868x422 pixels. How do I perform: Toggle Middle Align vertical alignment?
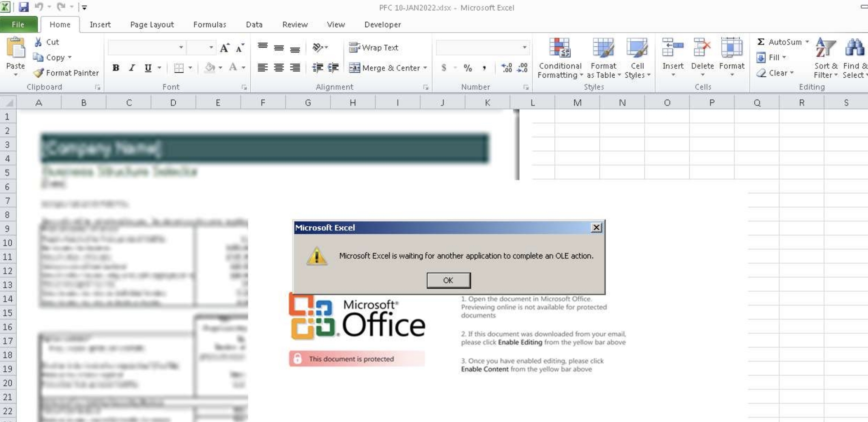pos(279,47)
